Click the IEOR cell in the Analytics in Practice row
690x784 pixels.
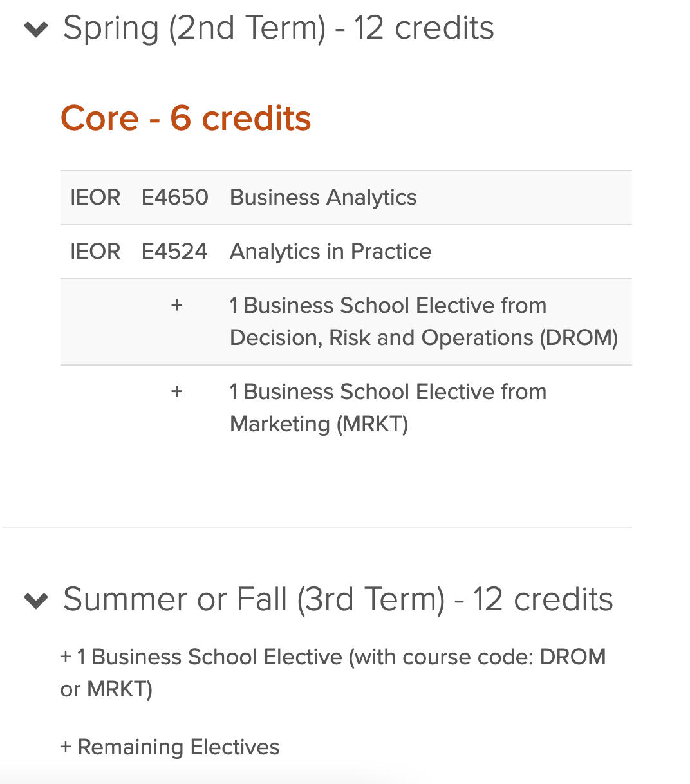point(95,252)
